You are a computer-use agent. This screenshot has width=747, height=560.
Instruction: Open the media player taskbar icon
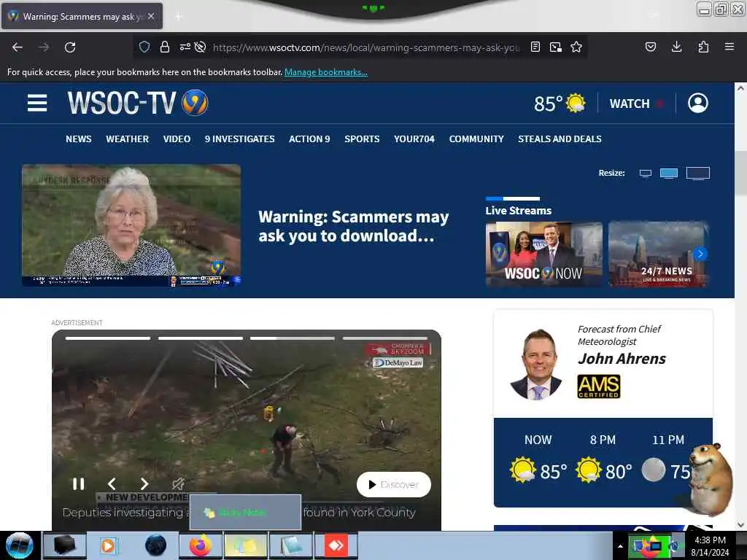pos(109,545)
